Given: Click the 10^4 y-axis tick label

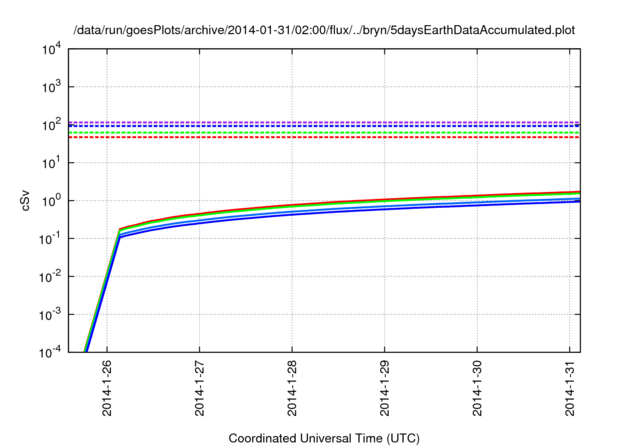Looking at the screenshot, I should coord(51,49).
